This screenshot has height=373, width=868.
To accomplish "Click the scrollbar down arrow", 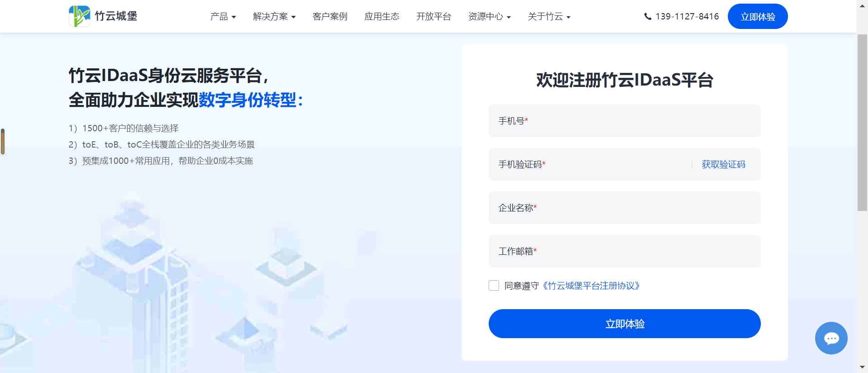I will [862, 367].
